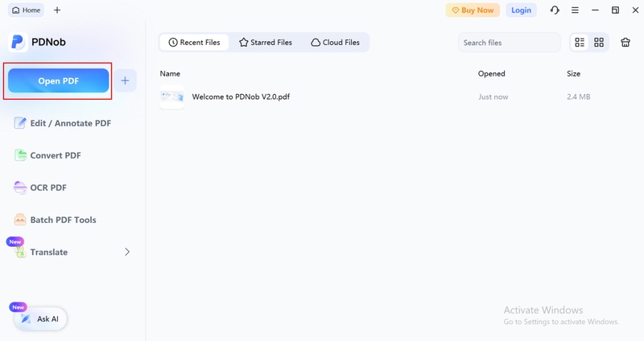This screenshot has height=341, width=644.
Task: Click the Translate icon in the sidebar
Action: click(x=20, y=253)
